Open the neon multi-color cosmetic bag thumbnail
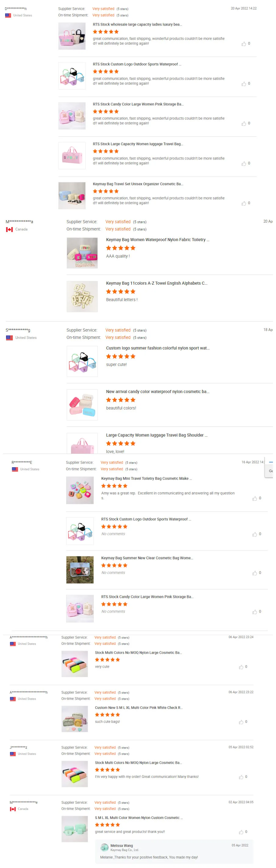276x868 pixels. [x=74, y=664]
